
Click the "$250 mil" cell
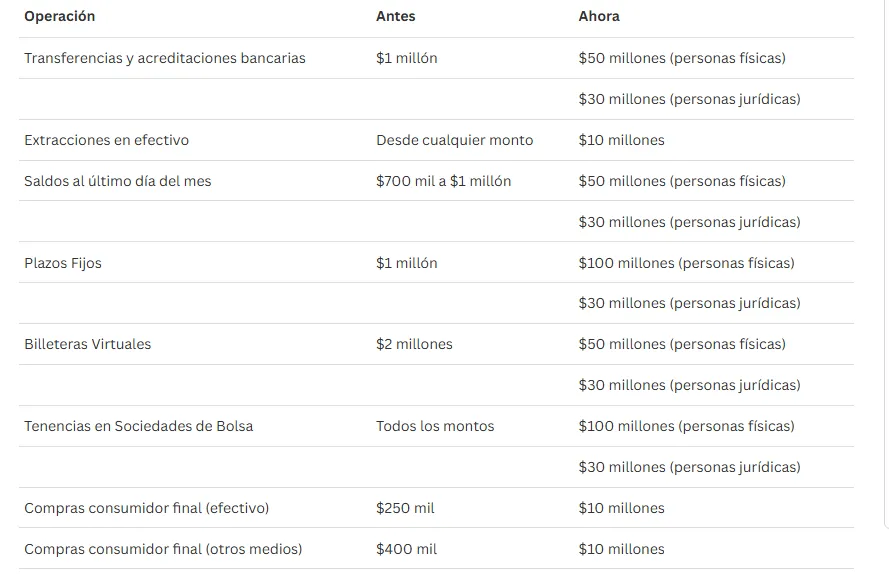[x=405, y=508]
